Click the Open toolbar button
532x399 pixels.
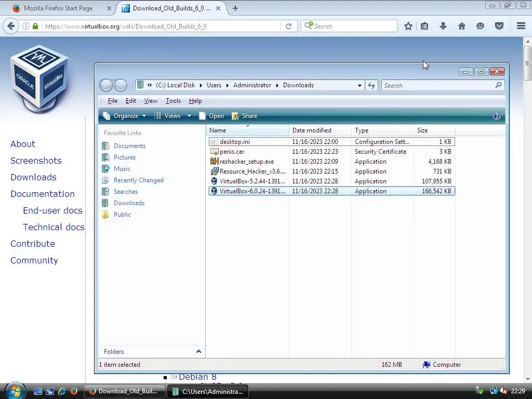coord(211,116)
